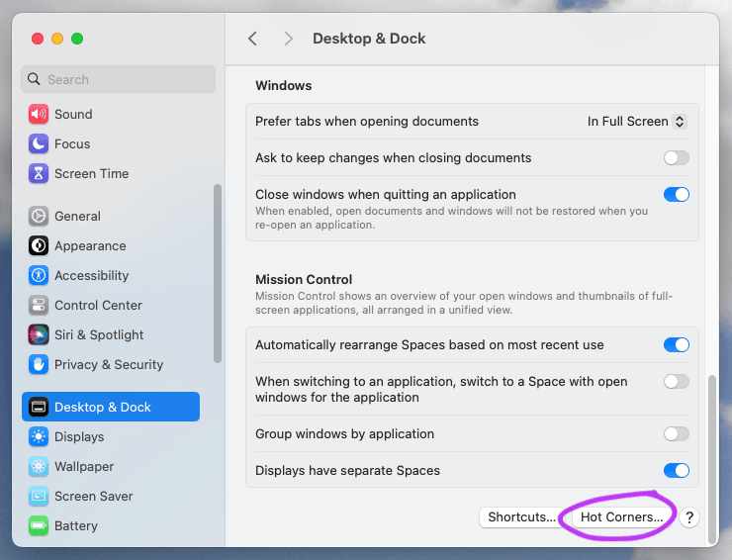Go forward with the right chevron
The width and height of the screenshot is (732, 560).
click(289, 39)
